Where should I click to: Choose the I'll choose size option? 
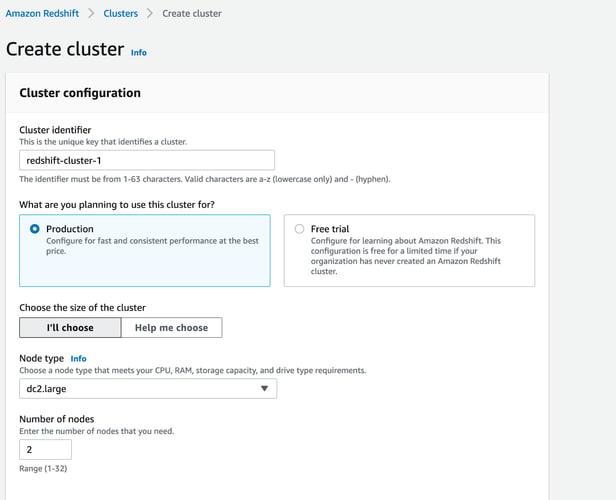coord(70,328)
